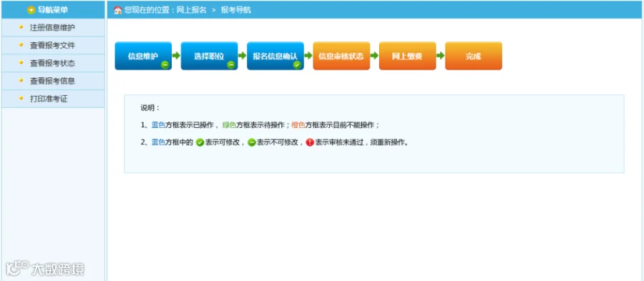
Task: Click the 说明： heading text
Action: 150,108
